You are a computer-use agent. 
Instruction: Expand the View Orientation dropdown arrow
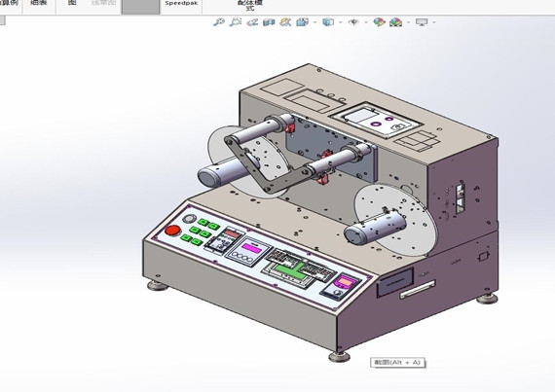[314, 22]
